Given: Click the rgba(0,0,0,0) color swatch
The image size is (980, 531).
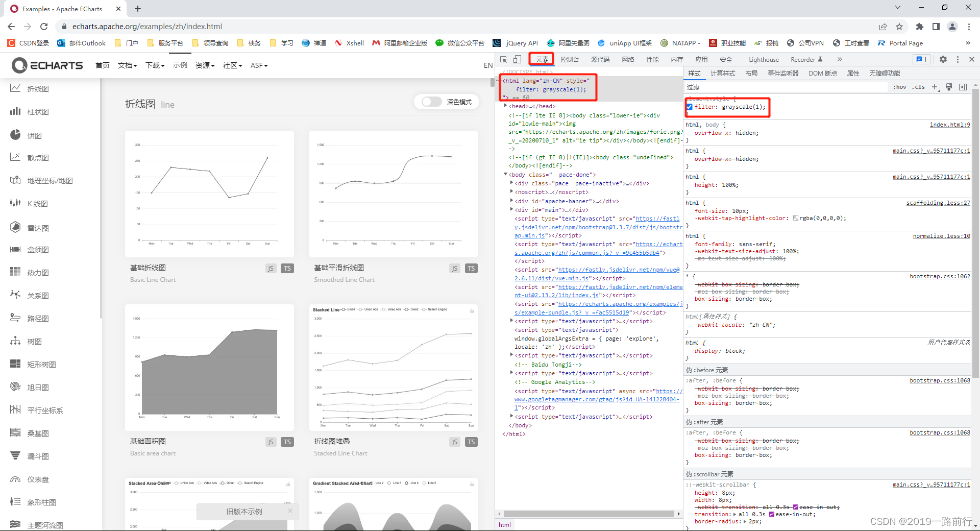Looking at the screenshot, I should (x=796, y=218).
